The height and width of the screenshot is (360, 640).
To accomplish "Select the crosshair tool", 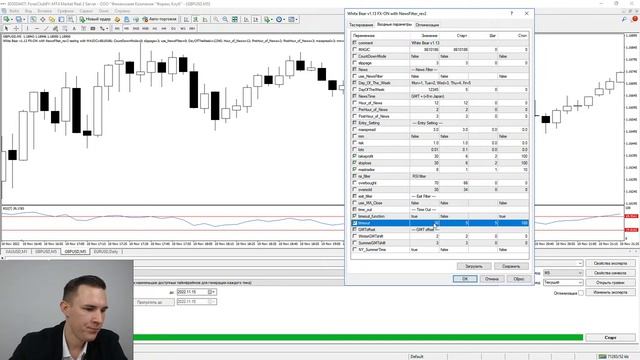I will [16, 29].
